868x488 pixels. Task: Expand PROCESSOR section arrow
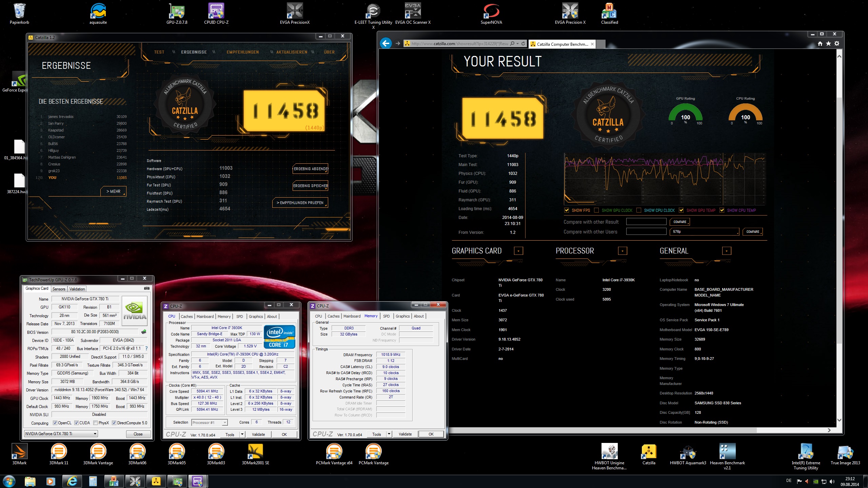[623, 251]
